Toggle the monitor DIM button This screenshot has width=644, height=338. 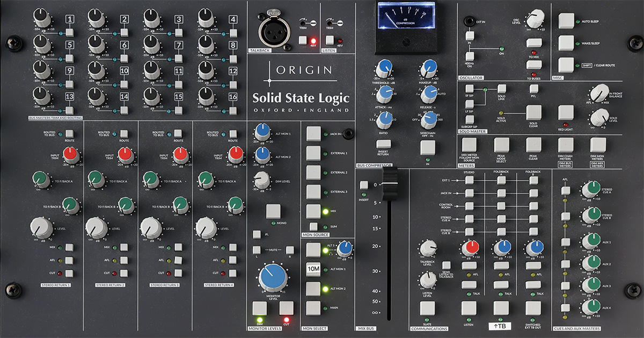point(260,309)
